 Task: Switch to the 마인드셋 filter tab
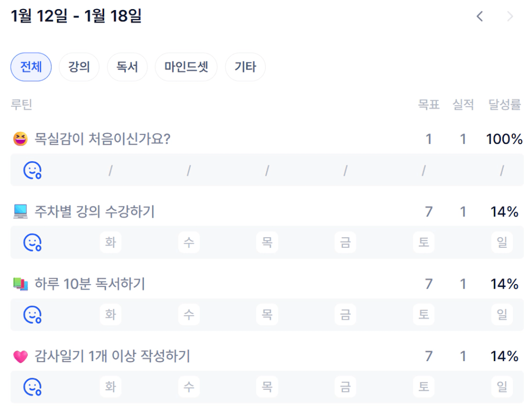tap(186, 67)
